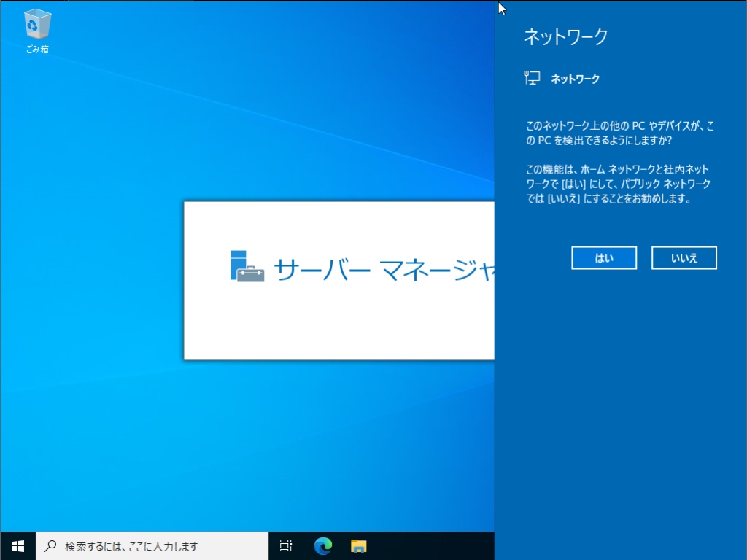Click the search magnifier icon in taskbar
Viewport: 747px width, 560px height.
pyautogui.click(x=50, y=545)
